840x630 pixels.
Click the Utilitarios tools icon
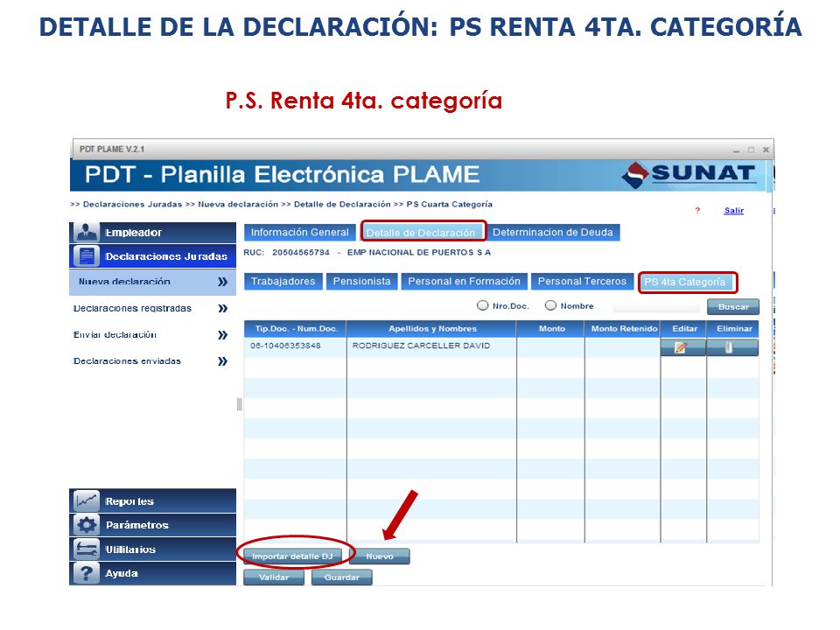click(x=87, y=549)
